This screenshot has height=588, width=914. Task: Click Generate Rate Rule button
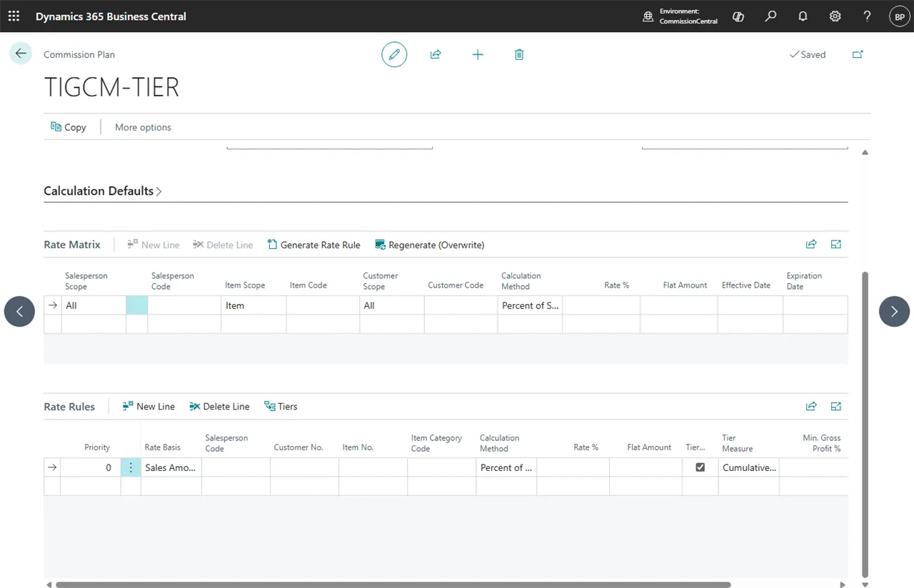tap(313, 245)
